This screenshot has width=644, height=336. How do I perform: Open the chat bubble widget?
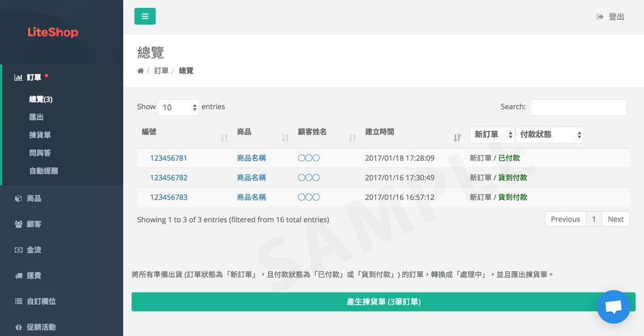[614, 307]
